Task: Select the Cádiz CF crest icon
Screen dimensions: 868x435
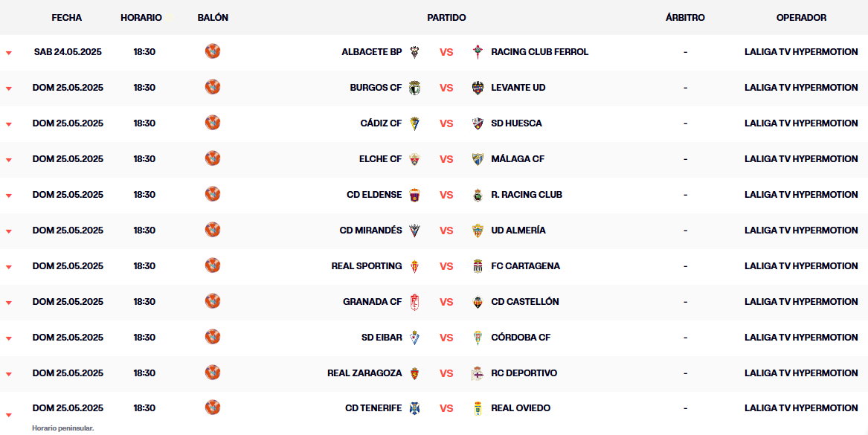Action: tap(414, 123)
